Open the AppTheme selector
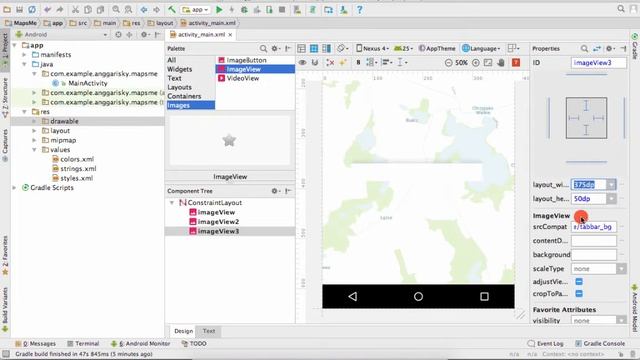 pos(437,49)
